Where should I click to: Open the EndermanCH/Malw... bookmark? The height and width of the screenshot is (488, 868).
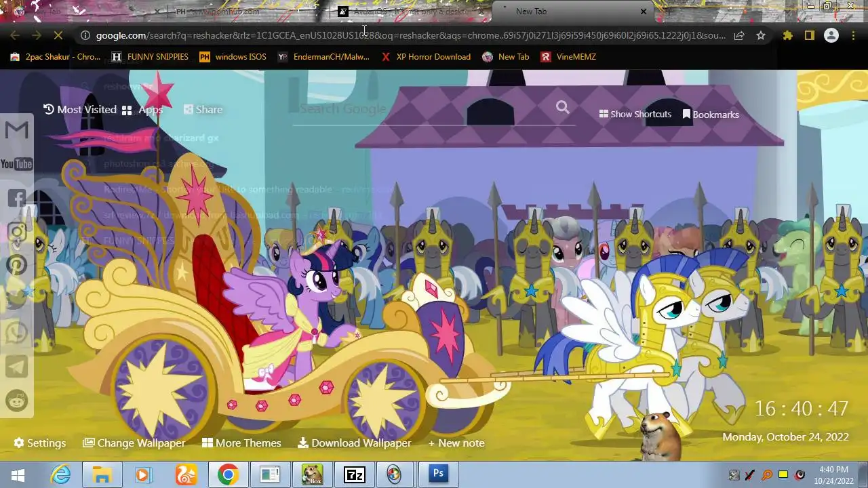(323, 57)
